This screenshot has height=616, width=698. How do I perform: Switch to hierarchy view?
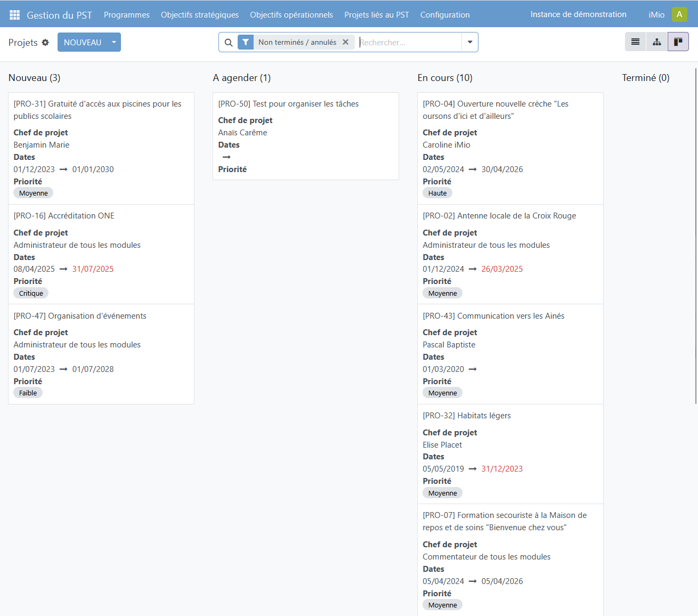tap(656, 42)
